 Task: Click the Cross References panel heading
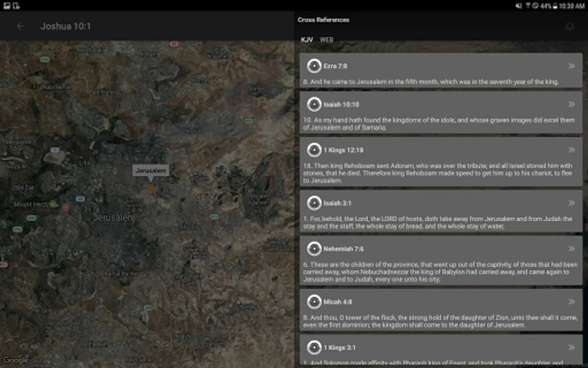(x=323, y=20)
